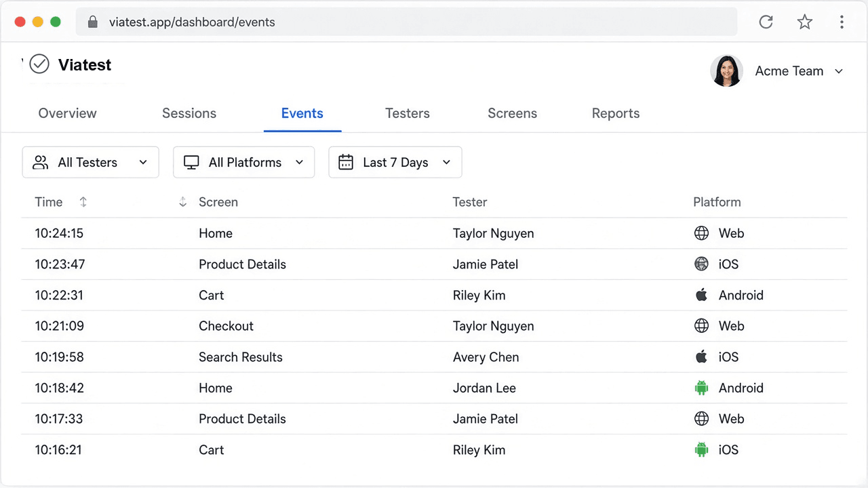Screen dimensions: 868x488
Task: Click Search Results screen cell
Action: point(241,357)
